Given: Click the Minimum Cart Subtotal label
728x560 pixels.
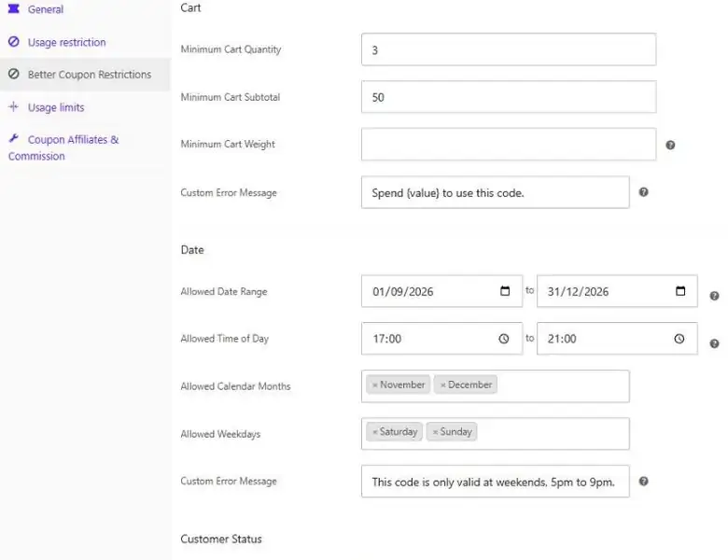Looking at the screenshot, I should [231, 97].
